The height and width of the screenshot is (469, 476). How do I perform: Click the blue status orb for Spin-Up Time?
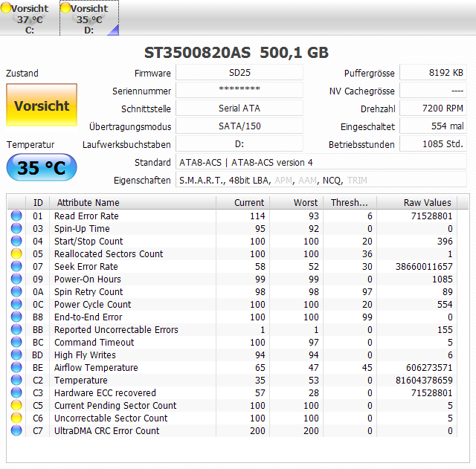point(16,228)
